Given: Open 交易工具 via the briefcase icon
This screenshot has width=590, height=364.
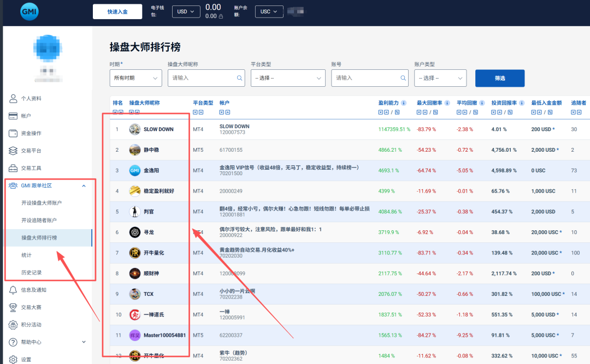Looking at the screenshot, I should (13, 168).
